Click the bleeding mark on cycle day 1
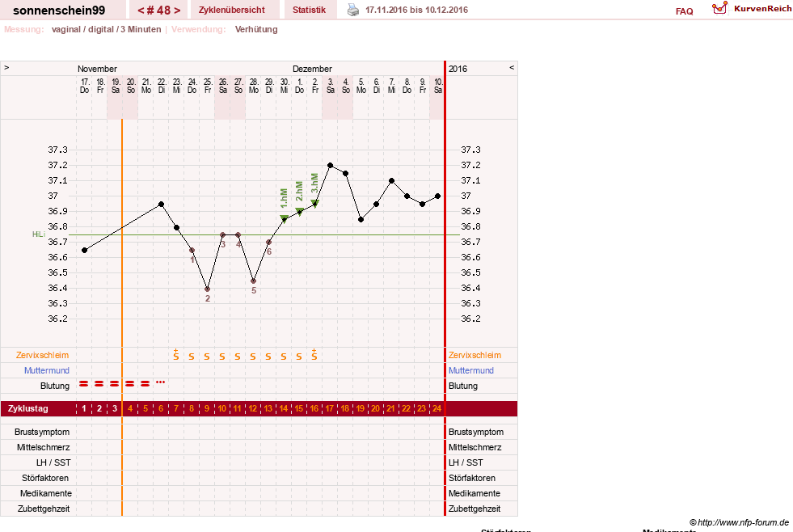This screenshot has width=793, height=532. coord(84,384)
